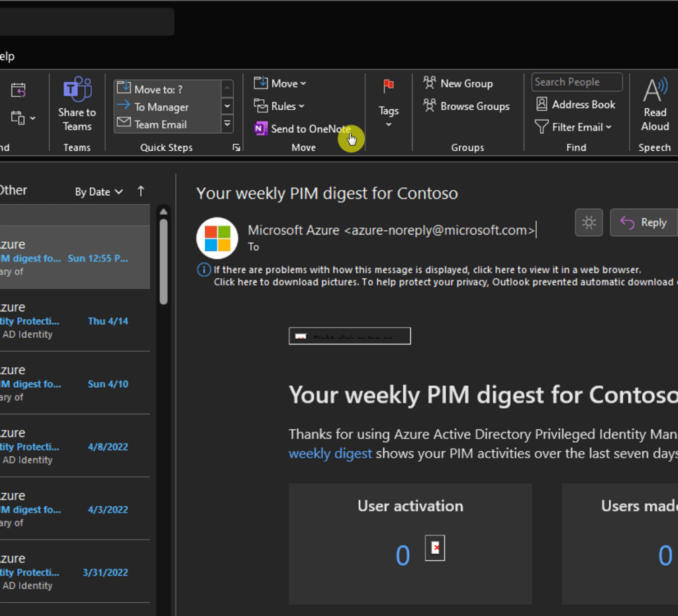Select the Team Email quick step

tap(168, 124)
